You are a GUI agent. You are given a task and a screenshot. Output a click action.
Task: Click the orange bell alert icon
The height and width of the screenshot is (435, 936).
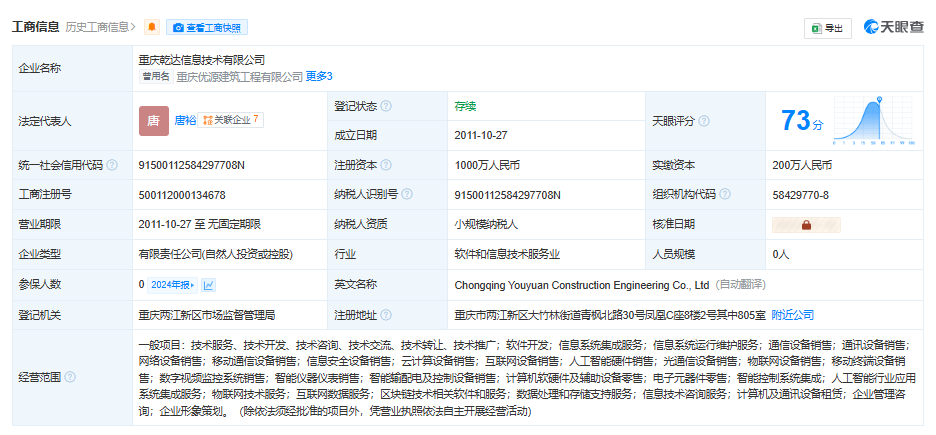pos(152,27)
